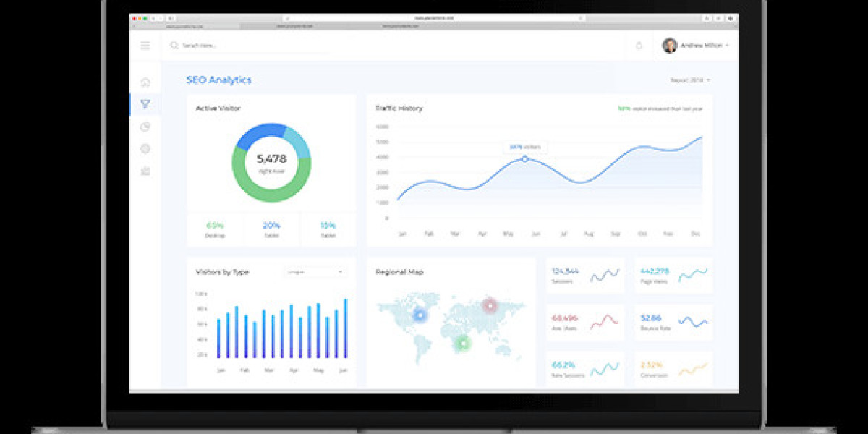The height and width of the screenshot is (434, 868).
Task: Click the search magnifier icon
Action: pos(174,46)
